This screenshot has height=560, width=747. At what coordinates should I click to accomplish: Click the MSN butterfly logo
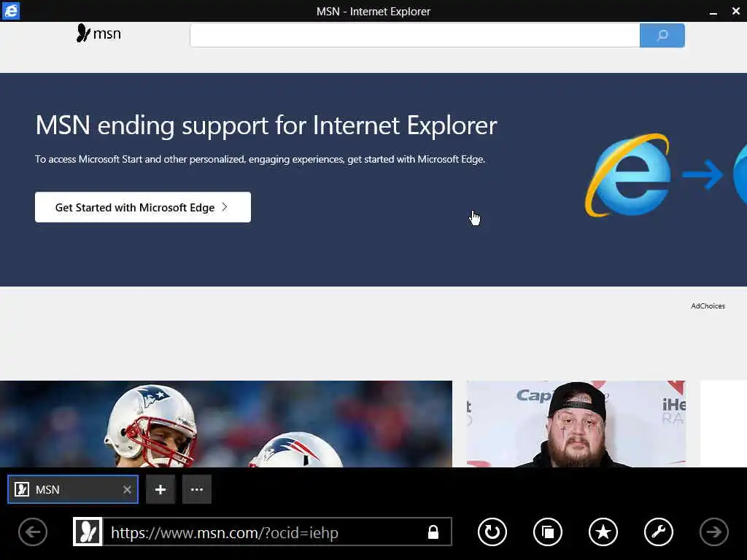[x=98, y=34]
